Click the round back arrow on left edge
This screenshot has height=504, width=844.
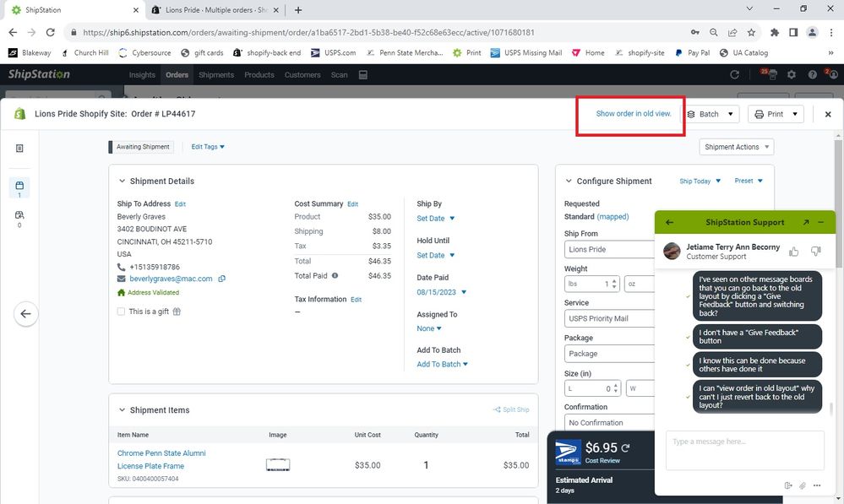[25, 314]
